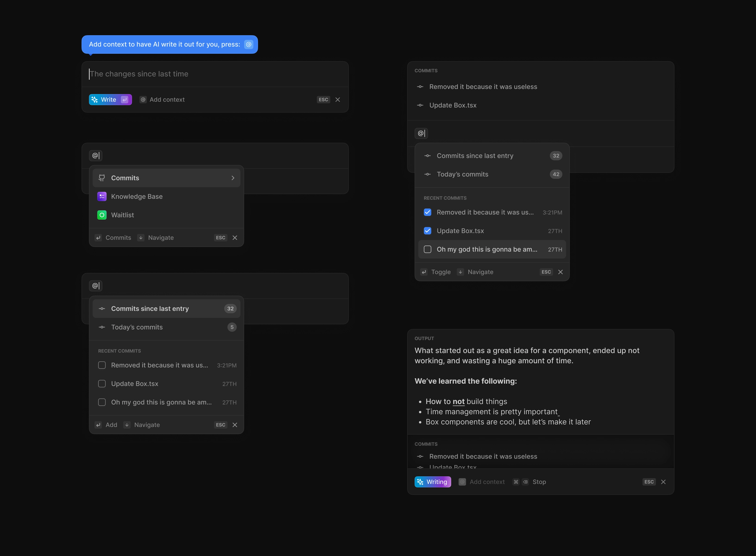Viewport: 756px width, 556px height.
Task: Click 'Removed it because it was useless' in Output panel's COMMITS
Action: coord(483,456)
